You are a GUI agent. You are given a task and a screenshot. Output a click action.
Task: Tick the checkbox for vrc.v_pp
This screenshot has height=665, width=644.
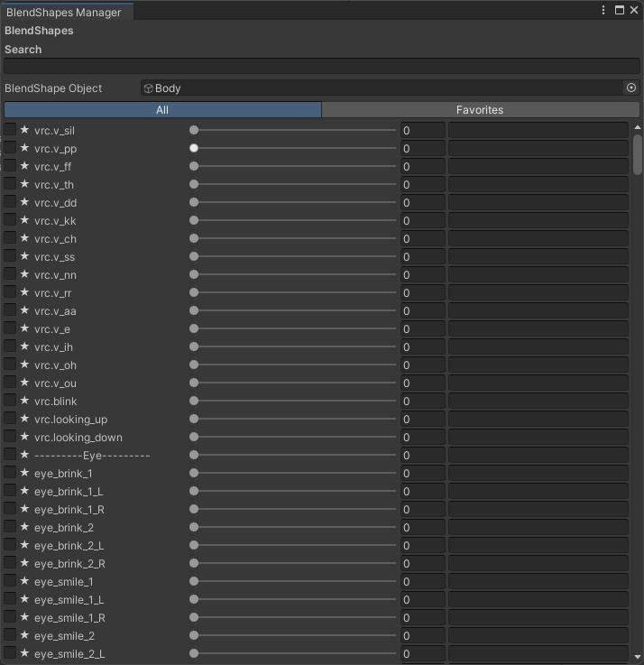10,148
